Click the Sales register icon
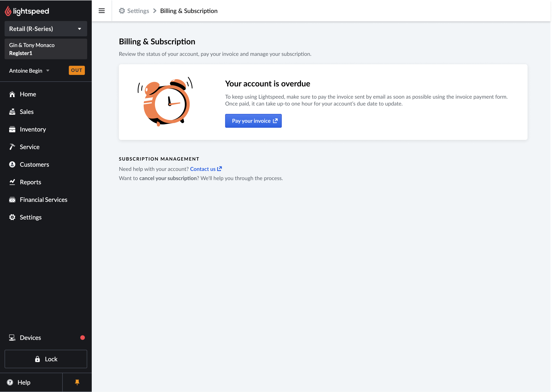 (12, 112)
